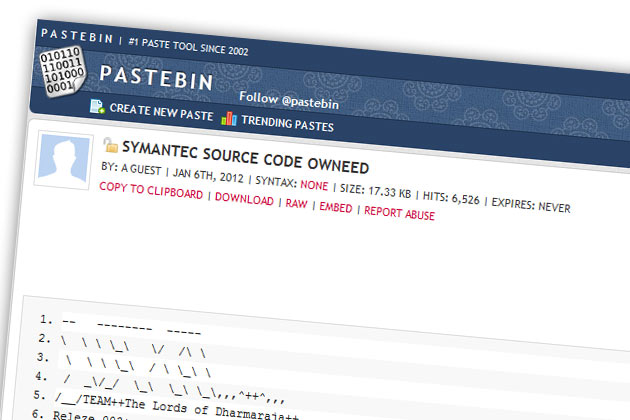Click line number 2 in code box
This screenshot has height=420, width=630.
[44, 338]
